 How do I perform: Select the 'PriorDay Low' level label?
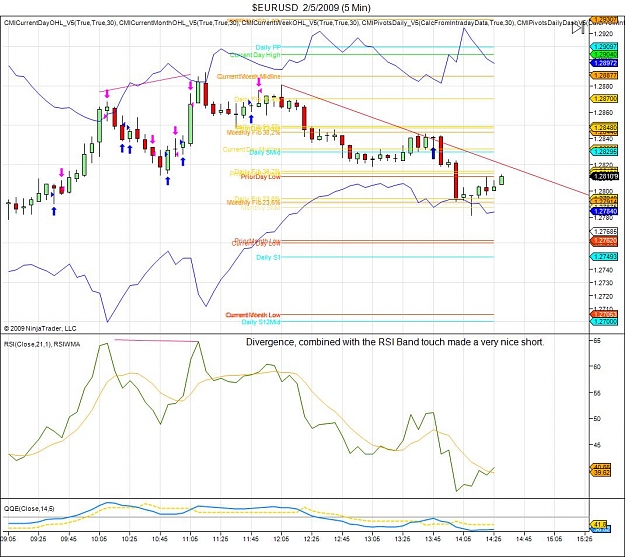261,177
